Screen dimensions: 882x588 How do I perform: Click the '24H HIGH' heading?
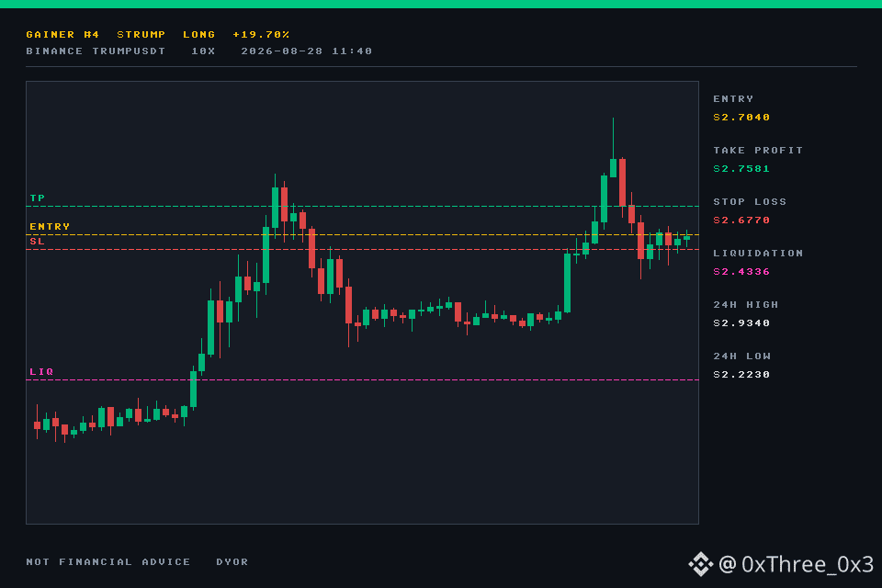(746, 305)
